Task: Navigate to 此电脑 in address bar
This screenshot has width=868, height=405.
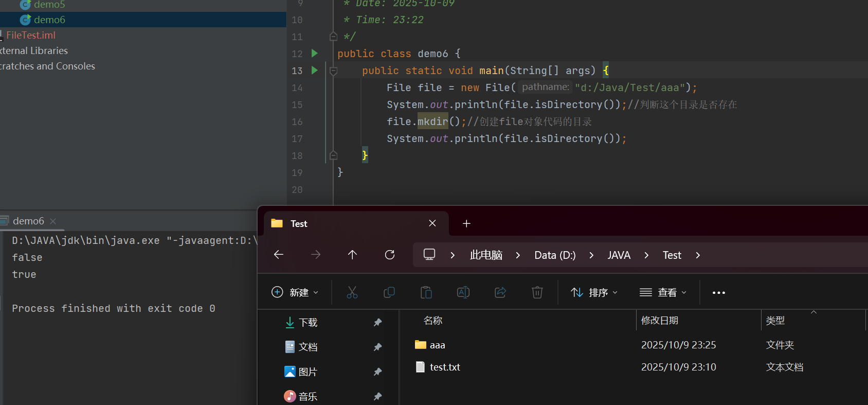Action: [x=486, y=255]
